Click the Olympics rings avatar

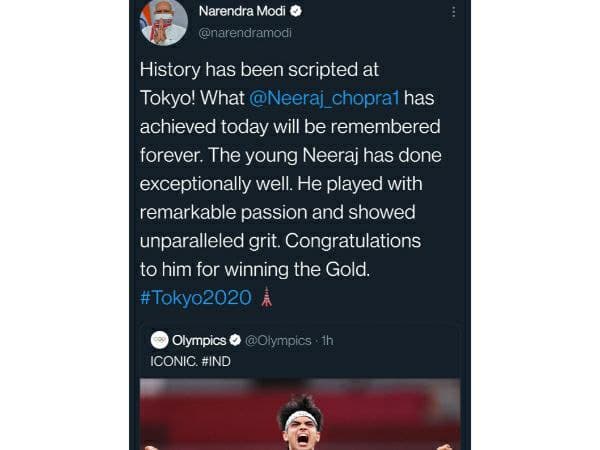tap(157, 340)
